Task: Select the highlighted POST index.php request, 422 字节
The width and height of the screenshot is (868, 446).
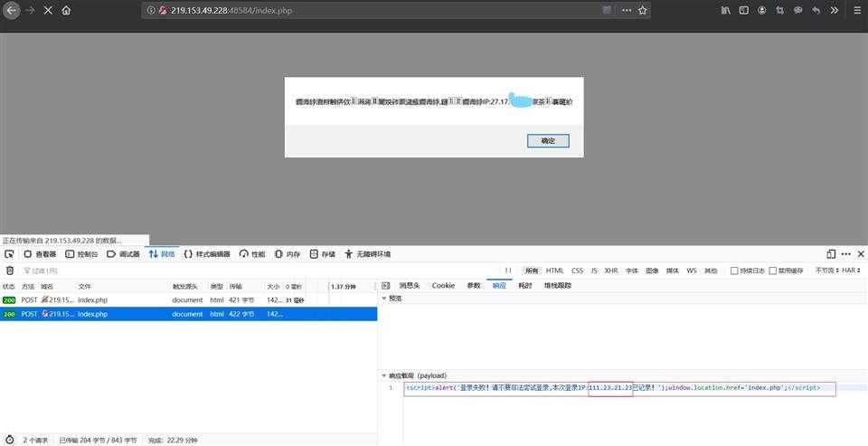Action: [x=188, y=314]
